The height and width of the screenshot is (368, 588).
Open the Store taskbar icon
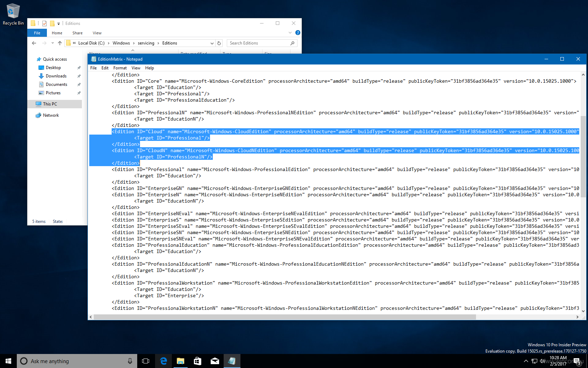tap(197, 361)
